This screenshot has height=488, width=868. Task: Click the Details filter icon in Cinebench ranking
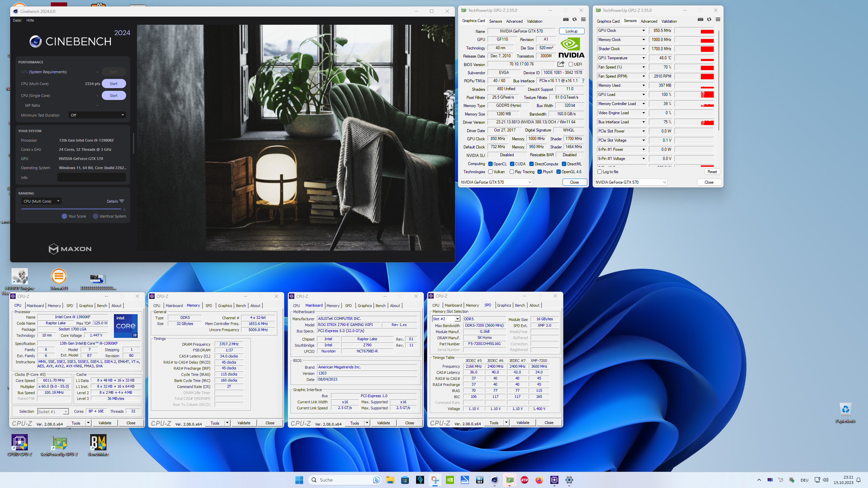(122, 201)
